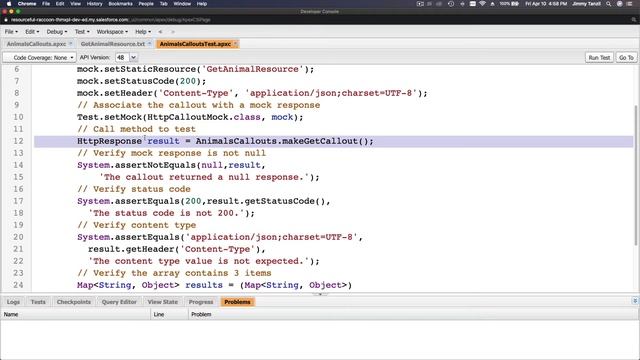640x360 pixels.
Task: Open the Developer Console File menu
Action: (x=11, y=31)
